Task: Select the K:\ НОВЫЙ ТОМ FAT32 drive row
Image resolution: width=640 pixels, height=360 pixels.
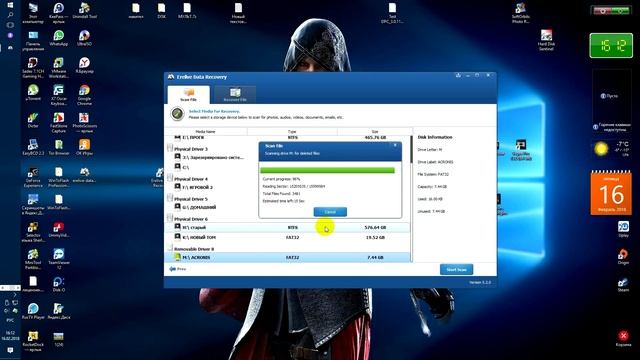Action: click(x=288, y=237)
